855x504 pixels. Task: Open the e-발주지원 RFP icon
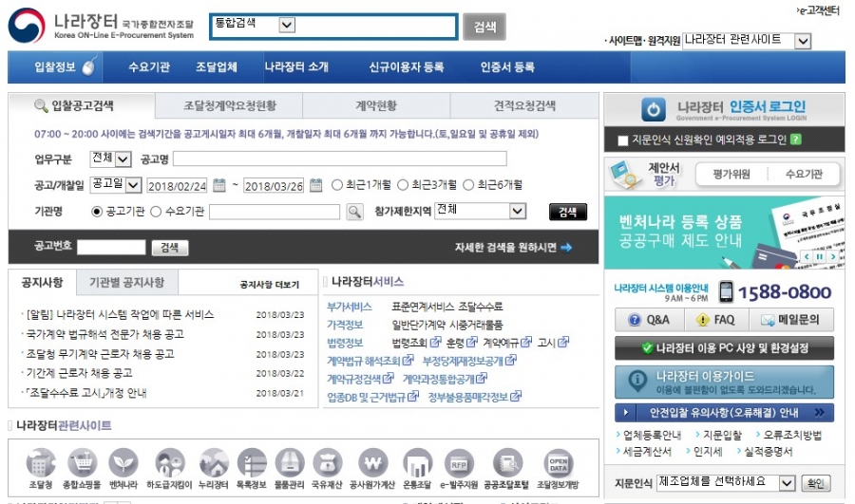[459, 463]
